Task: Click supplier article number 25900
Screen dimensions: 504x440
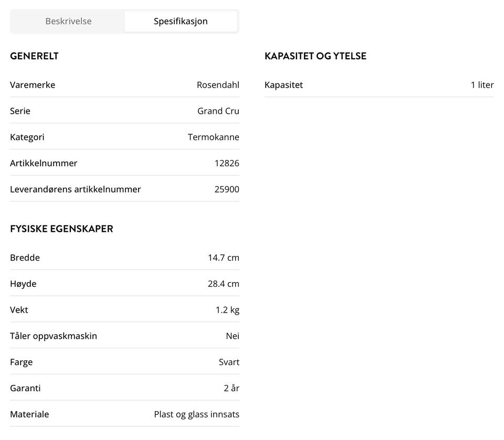Action: (227, 189)
